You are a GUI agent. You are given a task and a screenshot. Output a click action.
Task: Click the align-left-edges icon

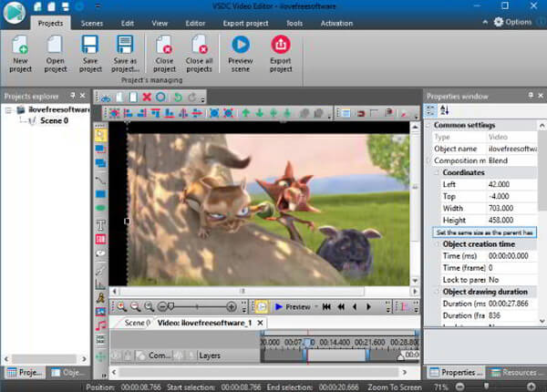[128, 113]
